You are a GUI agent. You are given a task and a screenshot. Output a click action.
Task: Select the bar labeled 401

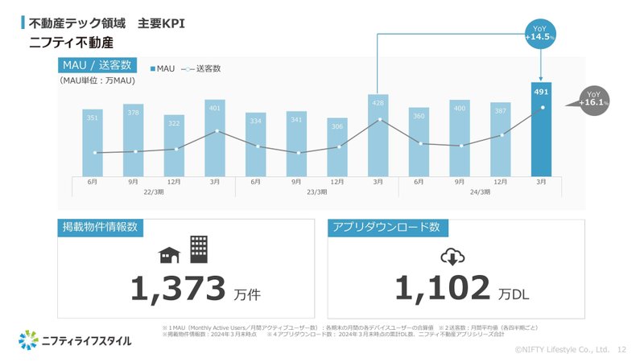point(215,138)
